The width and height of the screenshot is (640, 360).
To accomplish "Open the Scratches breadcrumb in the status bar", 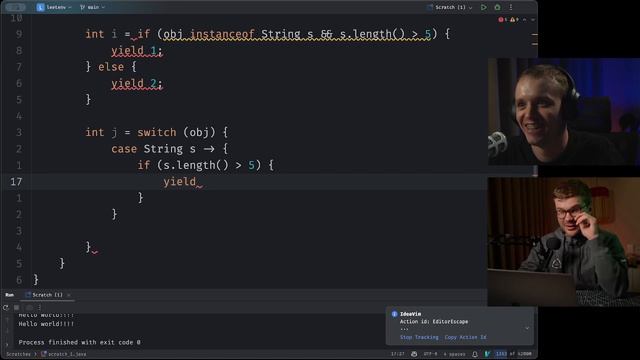I will (x=18, y=354).
